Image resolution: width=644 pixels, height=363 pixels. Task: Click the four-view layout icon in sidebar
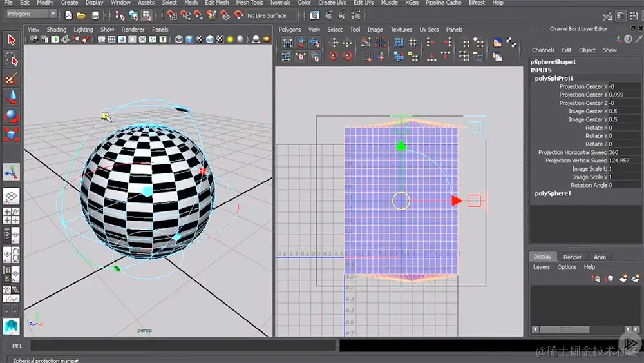pos(11,216)
